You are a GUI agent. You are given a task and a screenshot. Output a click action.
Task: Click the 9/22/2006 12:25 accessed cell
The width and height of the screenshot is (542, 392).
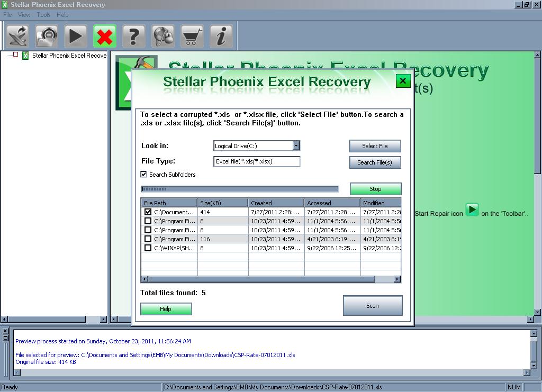pyautogui.click(x=332, y=248)
